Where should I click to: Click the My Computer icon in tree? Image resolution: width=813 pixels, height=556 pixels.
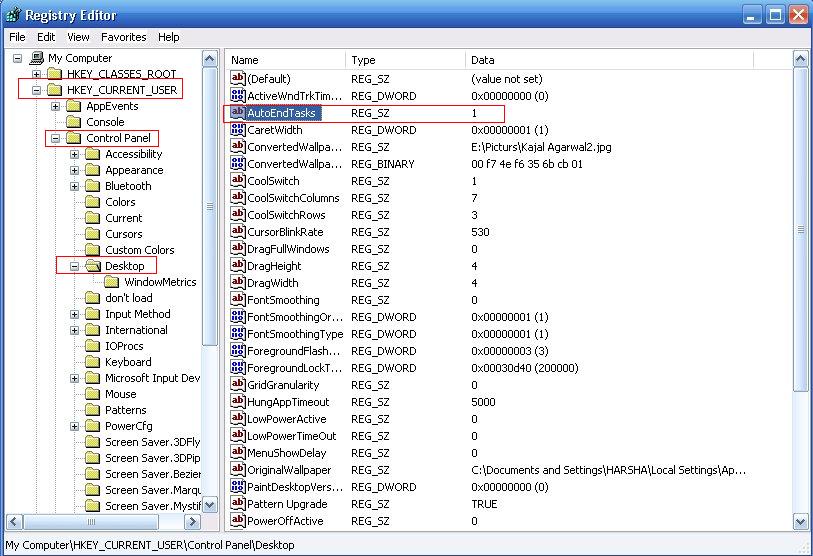pos(37,58)
